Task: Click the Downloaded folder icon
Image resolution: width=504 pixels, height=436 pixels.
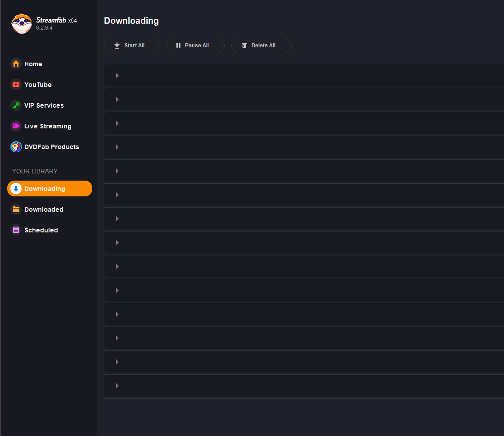Action: point(16,209)
